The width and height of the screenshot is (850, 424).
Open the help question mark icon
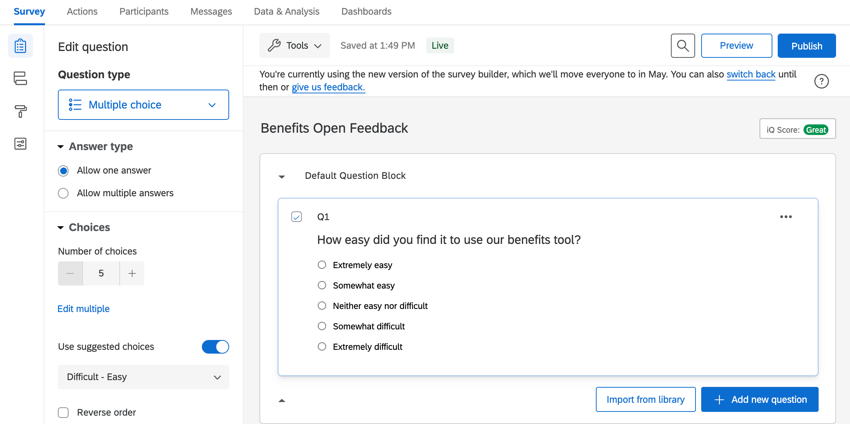pyautogui.click(x=821, y=81)
